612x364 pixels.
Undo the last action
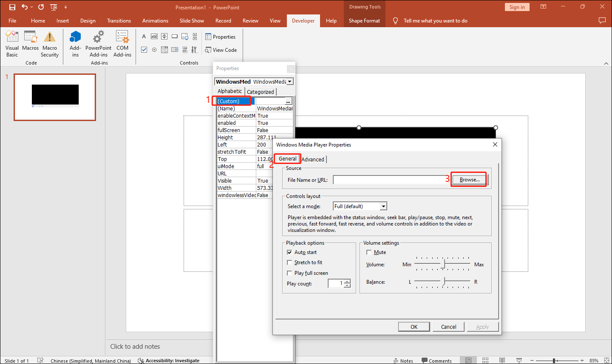(25, 7)
